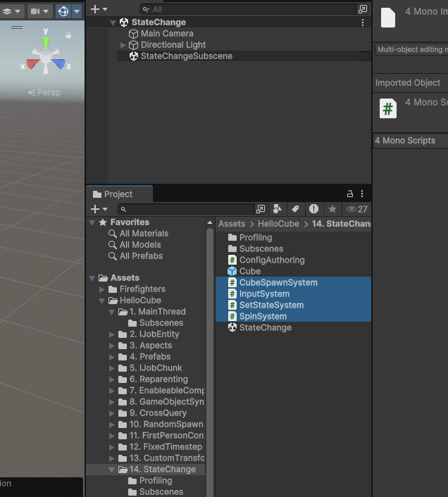The width and height of the screenshot is (448, 497).
Task: Select All Prefabs favorite
Action: pos(135,256)
